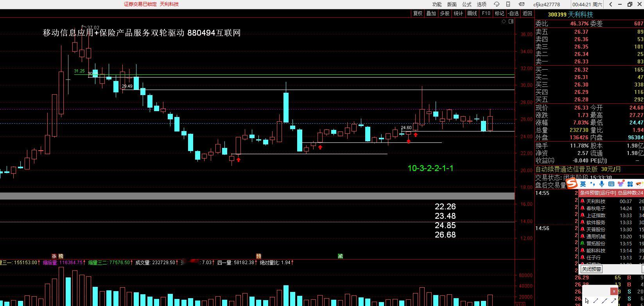Screen dimensions: 644x306
Task: Open F10 company info
Action: [x=486, y=13]
